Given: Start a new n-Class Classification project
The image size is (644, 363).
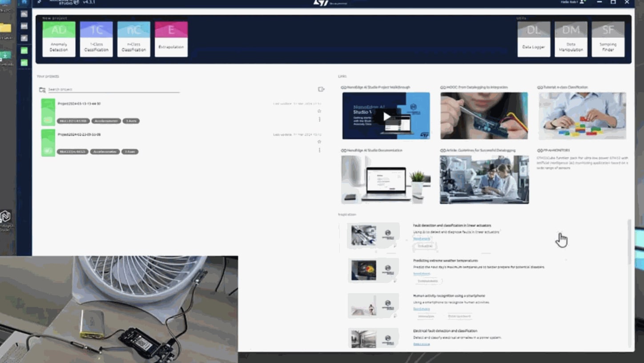Looking at the screenshot, I should click(x=133, y=39).
